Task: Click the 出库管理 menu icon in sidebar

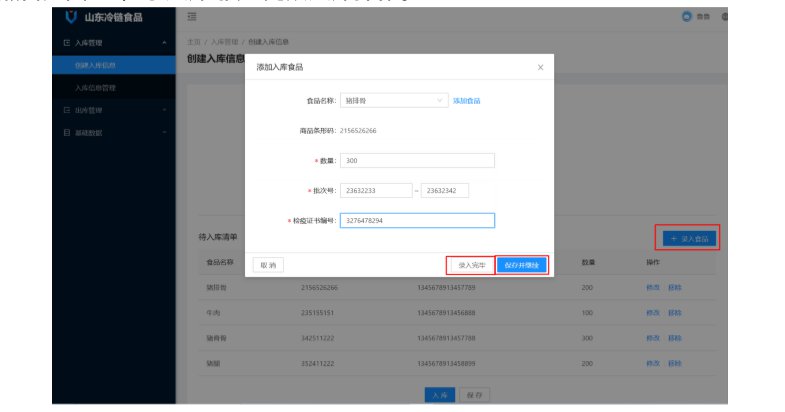Action: pos(67,110)
